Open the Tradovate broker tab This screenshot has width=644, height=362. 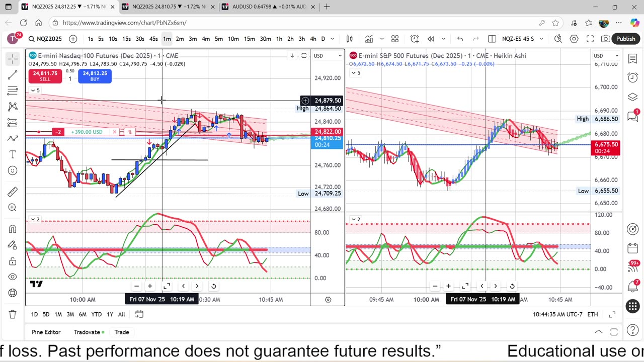(89, 332)
